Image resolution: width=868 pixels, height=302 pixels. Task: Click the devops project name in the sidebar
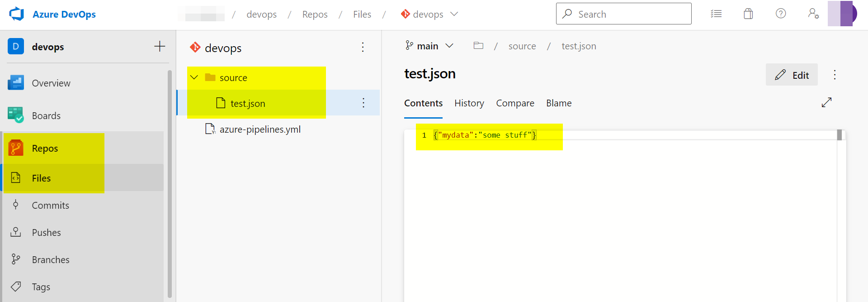pyautogui.click(x=48, y=47)
